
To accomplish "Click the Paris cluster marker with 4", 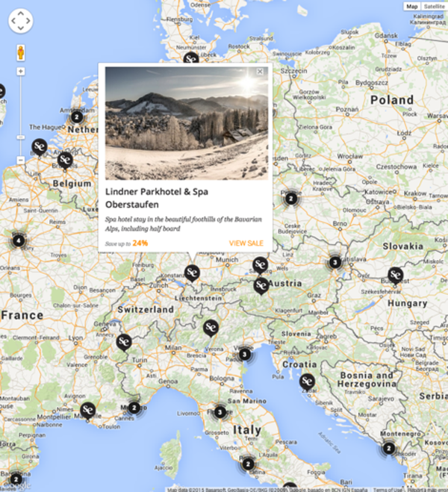I will pyautogui.click(x=19, y=240).
